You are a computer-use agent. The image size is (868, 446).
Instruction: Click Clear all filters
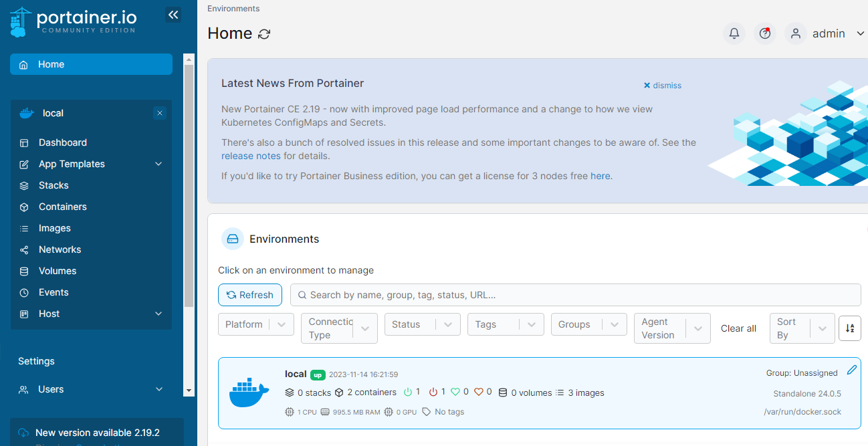[738, 328]
